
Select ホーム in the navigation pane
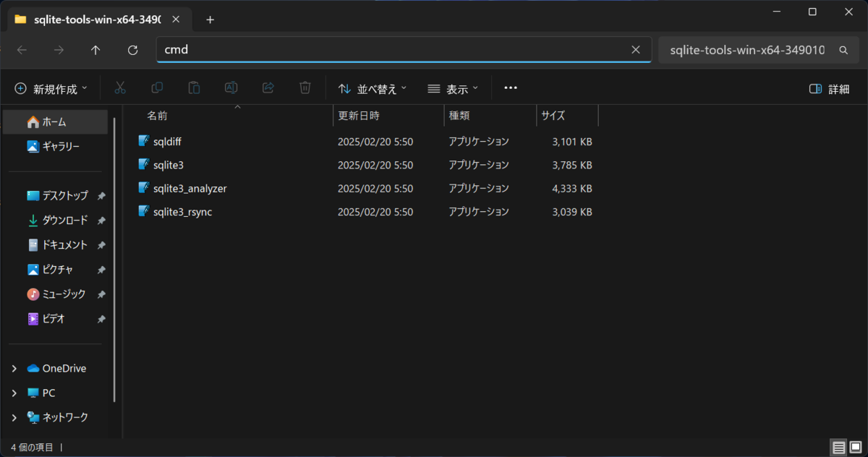pyautogui.click(x=56, y=122)
